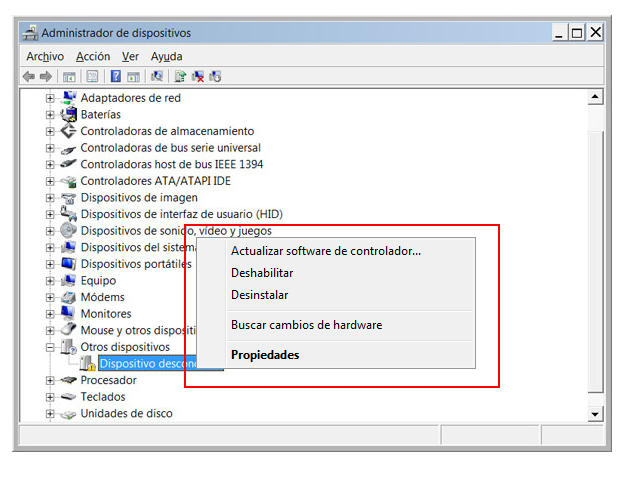Click the Procesador chip icon
Viewport: 626px width, 503px height.
coord(68,380)
